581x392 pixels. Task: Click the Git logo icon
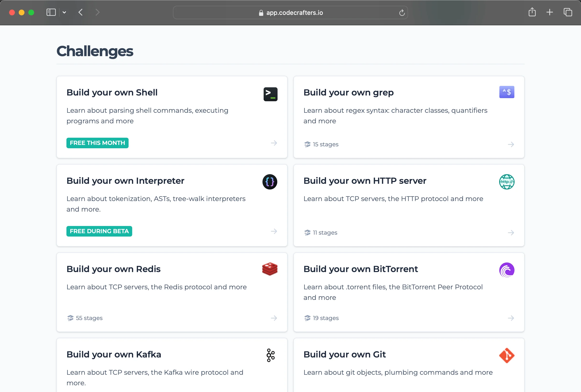coord(507,356)
